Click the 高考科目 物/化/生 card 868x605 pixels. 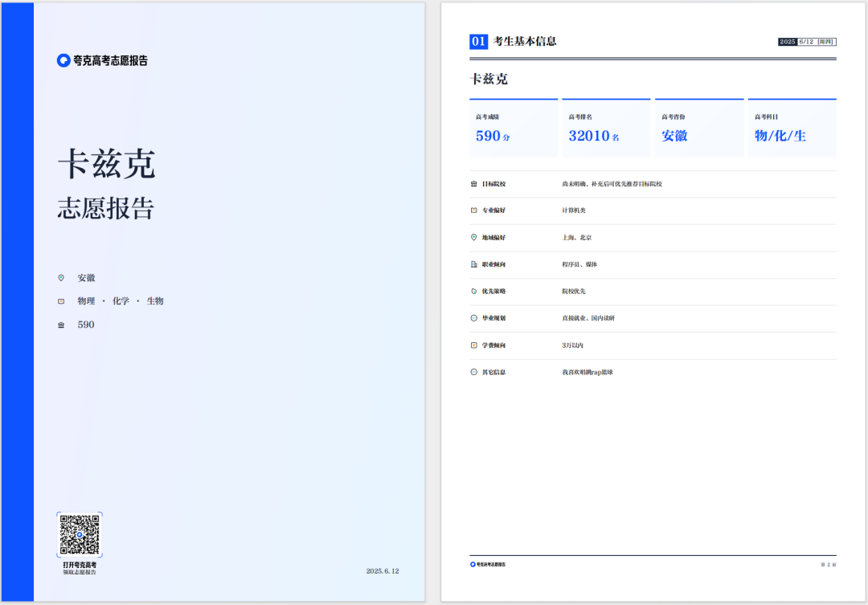coord(792,127)
